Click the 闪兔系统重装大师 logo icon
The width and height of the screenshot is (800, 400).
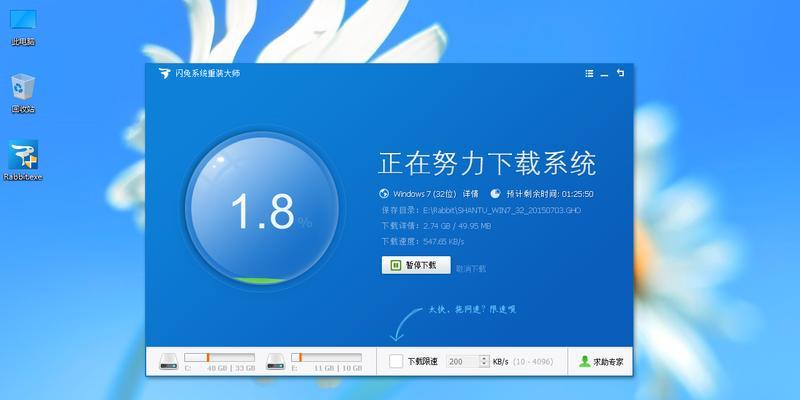tap(164, 73)
